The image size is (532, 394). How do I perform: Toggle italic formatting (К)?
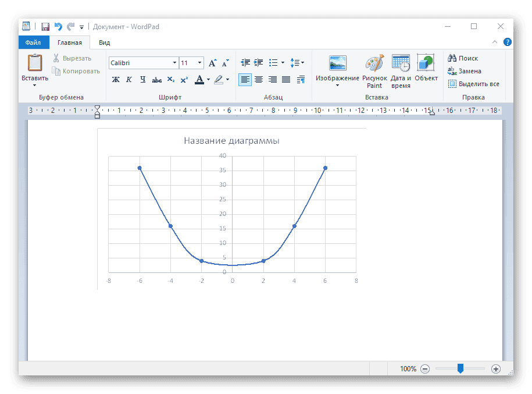click(128, 80)
